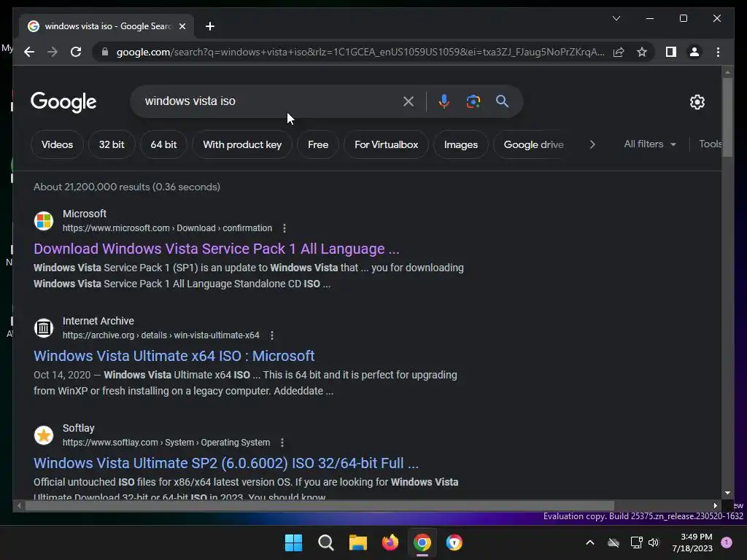This screenshot has width=747, height=560.
Task: Click the scroll right arrow at bottom
Action: (x=715, y=506)
